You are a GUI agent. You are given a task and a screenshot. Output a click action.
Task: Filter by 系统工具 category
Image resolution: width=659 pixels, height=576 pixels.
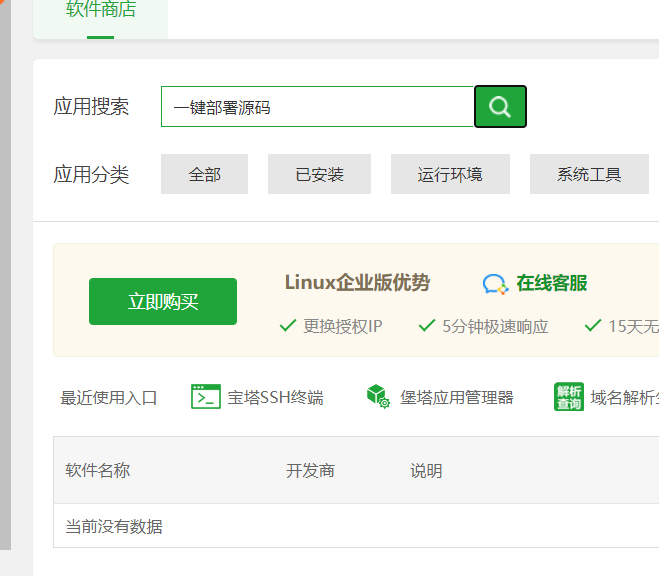point(589,174)
